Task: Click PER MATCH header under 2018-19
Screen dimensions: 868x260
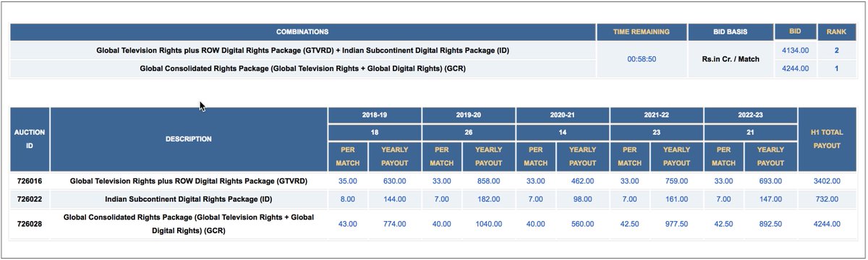Action: 348,156
